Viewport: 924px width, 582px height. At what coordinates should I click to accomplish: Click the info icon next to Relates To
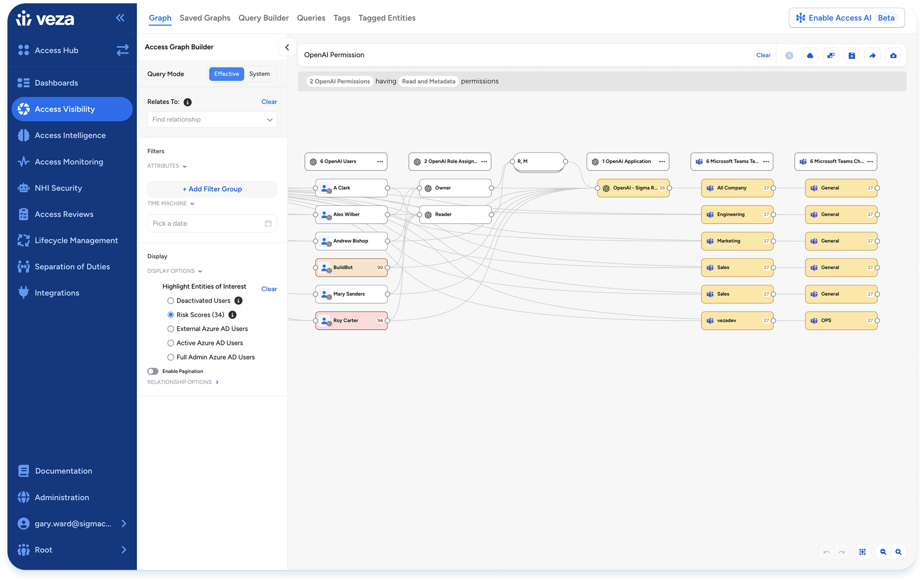[x=187, y=102]
